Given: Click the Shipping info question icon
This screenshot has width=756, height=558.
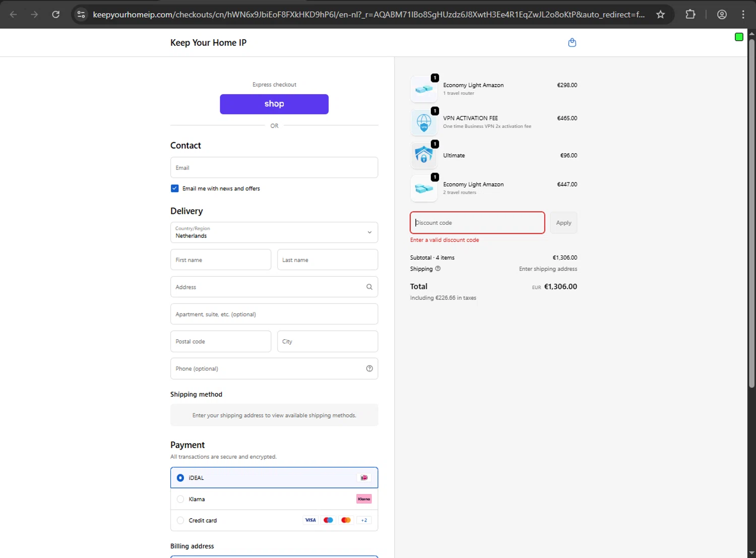Looking at the screenshot, I should coord(438,269).
